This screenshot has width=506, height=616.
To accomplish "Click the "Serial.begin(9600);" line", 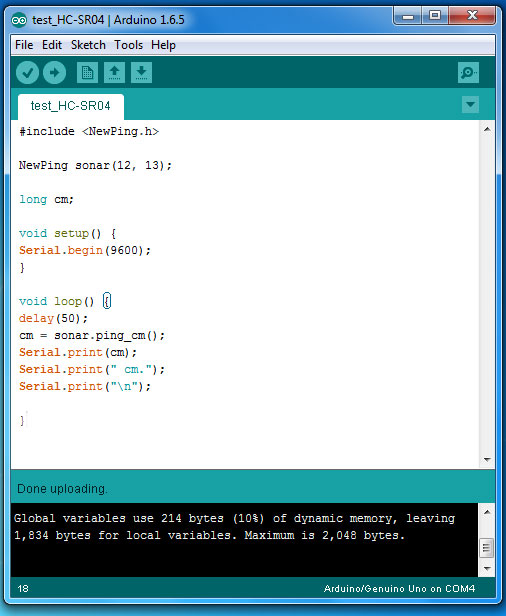I will click(x=85, y=251).
